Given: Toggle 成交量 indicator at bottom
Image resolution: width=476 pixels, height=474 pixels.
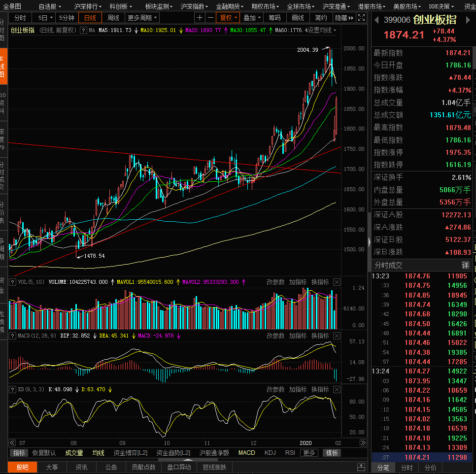Looking at the screenshot, I should click(74, 453).
